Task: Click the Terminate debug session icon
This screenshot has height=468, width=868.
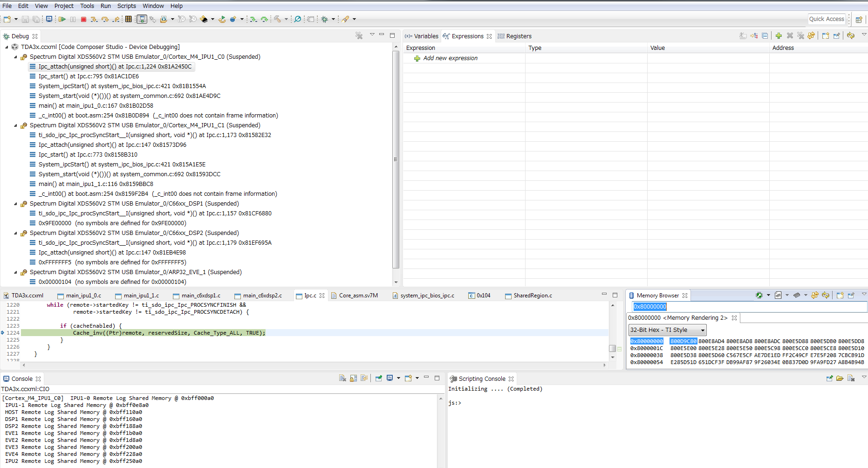Action: pos(84,19)
